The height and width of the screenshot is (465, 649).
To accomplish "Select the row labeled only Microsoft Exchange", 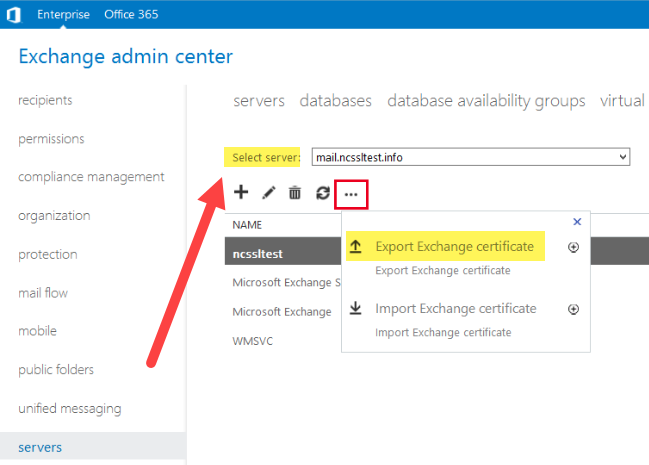I will (282, 311).
